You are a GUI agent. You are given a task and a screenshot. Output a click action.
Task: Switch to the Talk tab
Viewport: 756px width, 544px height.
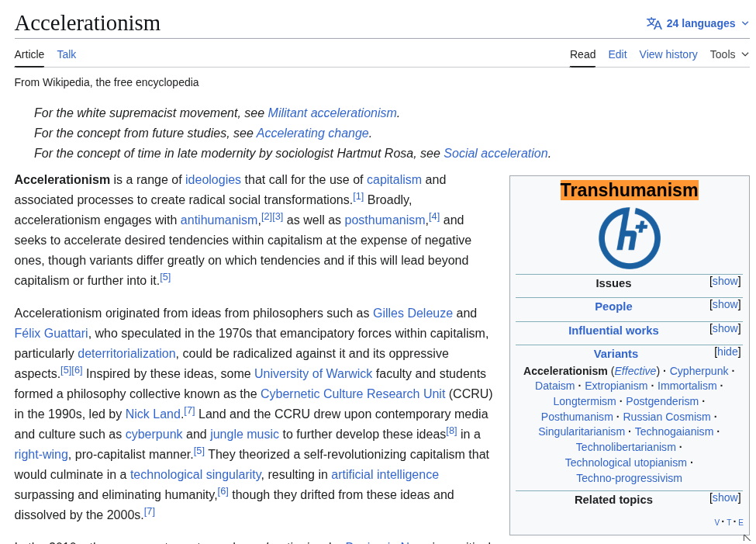click(x=66, y=54)
